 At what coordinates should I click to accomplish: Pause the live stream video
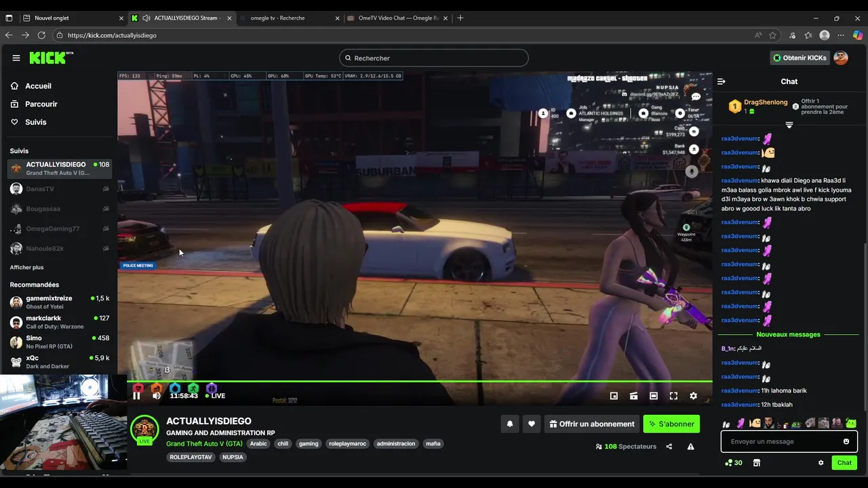pyautogui.click(x=136, y=396)
